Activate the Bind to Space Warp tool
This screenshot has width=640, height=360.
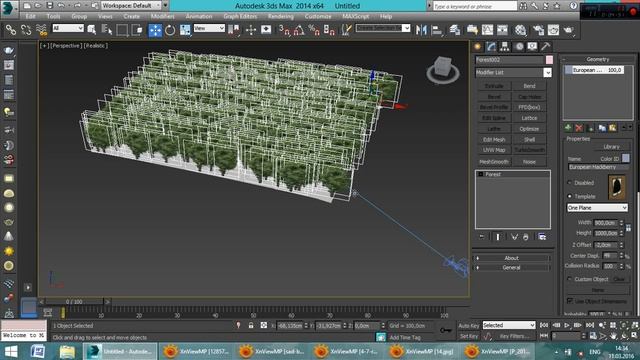41,30
